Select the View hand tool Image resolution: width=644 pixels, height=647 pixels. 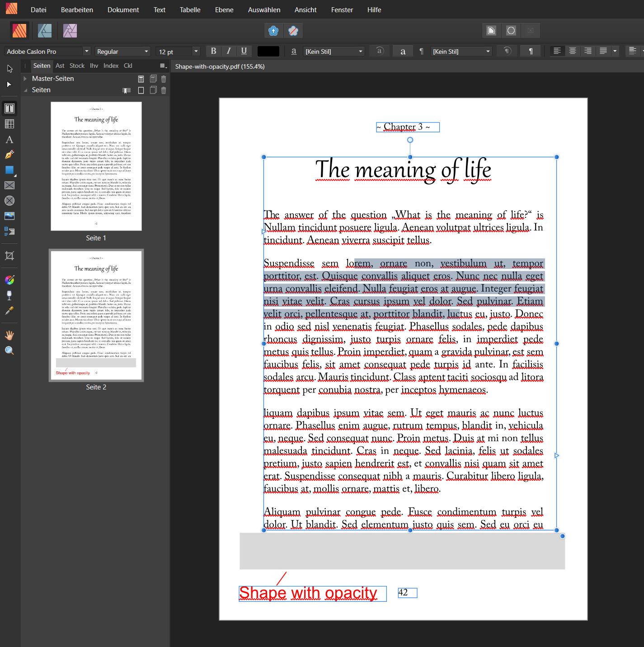coord(9,335)
